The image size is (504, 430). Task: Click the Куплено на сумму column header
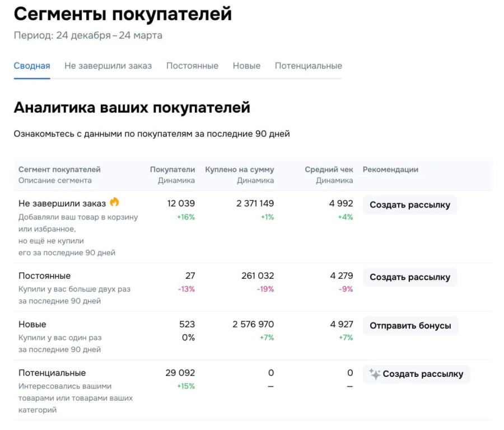pos(240,169)
